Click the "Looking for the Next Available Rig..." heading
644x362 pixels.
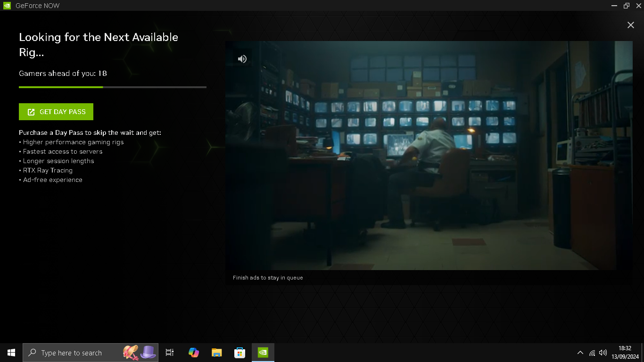[99, 45]
